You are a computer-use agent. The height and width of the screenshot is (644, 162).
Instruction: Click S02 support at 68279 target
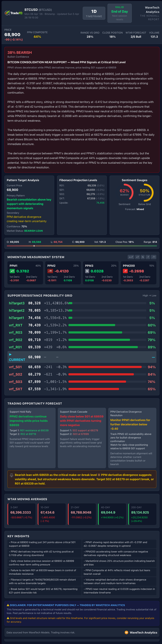(x=85, y=430)
